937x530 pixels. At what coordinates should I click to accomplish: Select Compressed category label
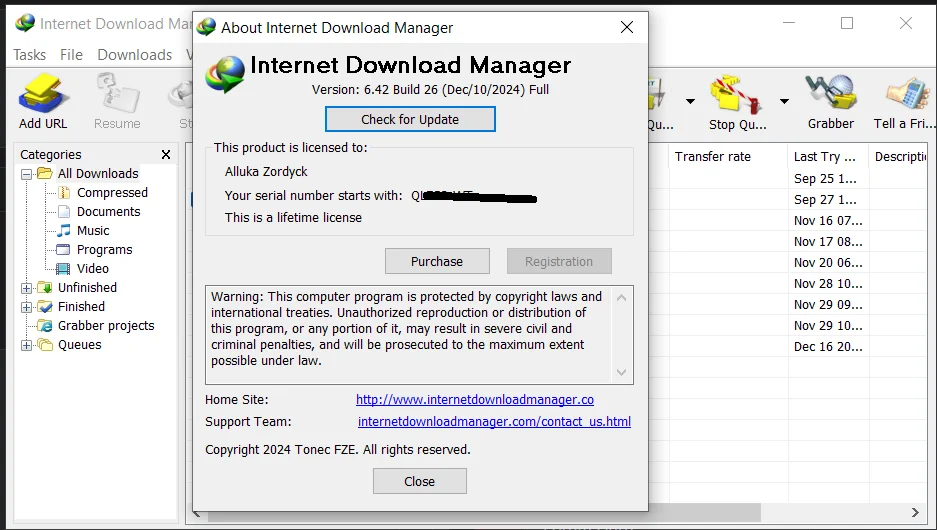(x=112, y=192)
